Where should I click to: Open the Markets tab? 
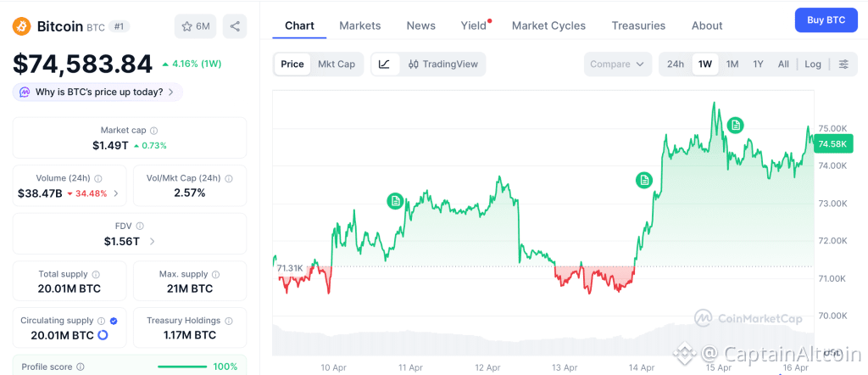(360, 25)
